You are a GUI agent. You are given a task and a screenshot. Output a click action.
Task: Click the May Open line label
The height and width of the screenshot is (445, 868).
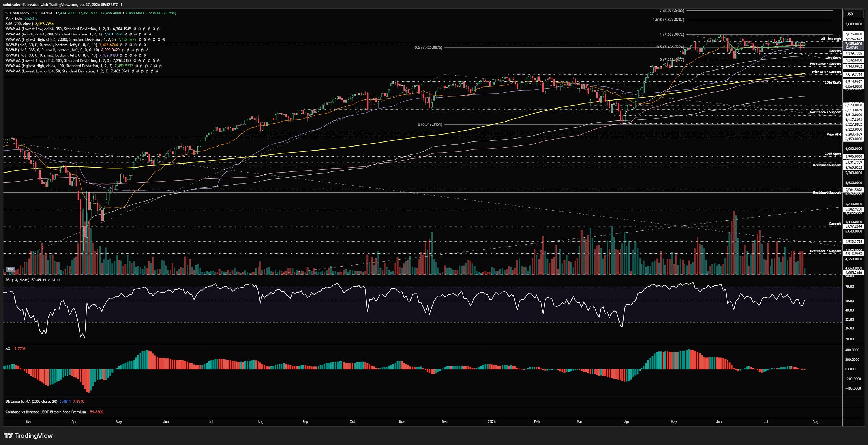834,58
